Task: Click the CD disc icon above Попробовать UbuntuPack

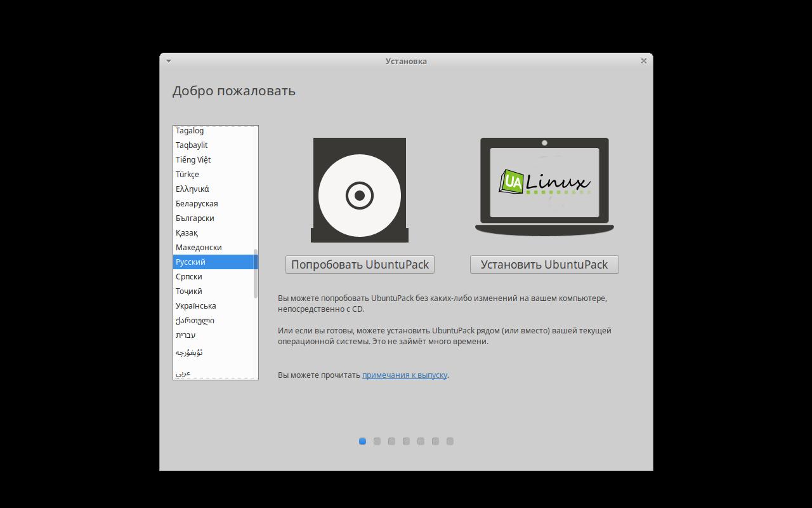Action: point(360,190)
